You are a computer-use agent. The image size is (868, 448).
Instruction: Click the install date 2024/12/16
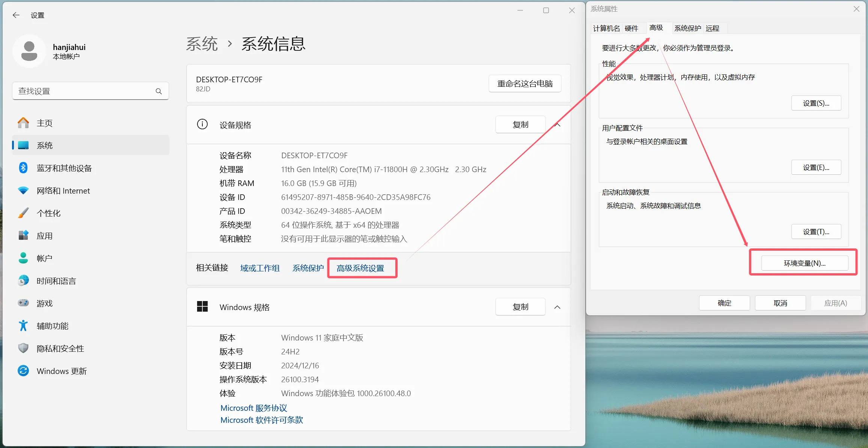[x=300, y=366]
